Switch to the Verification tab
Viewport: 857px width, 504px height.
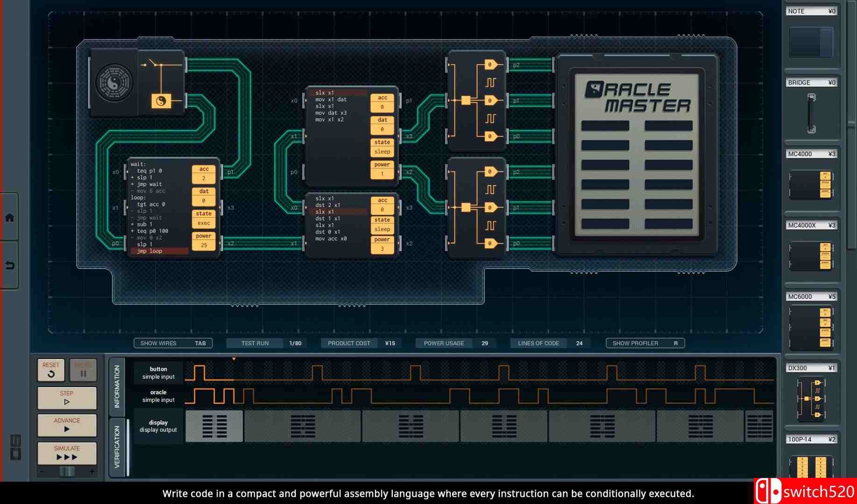117,447
